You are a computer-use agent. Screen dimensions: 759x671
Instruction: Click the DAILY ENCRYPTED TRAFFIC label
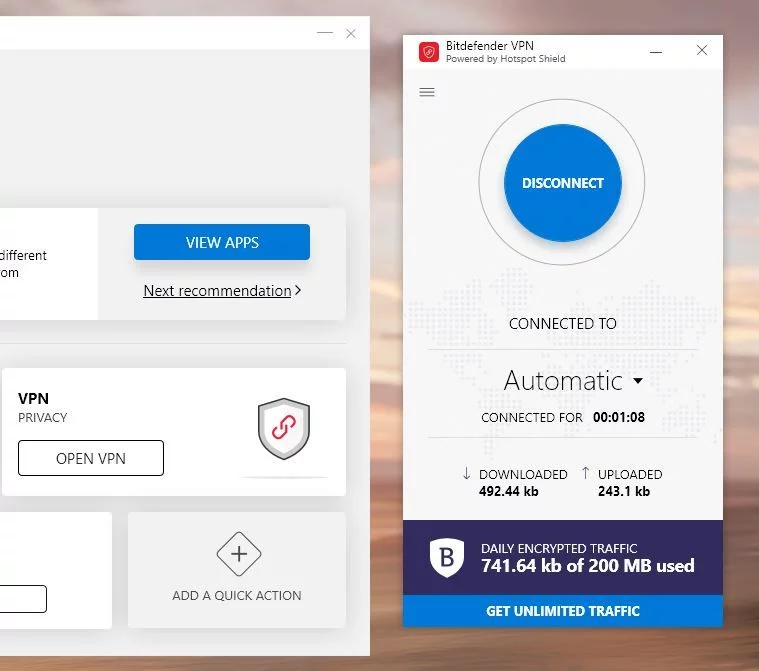(x=559, y=548)
